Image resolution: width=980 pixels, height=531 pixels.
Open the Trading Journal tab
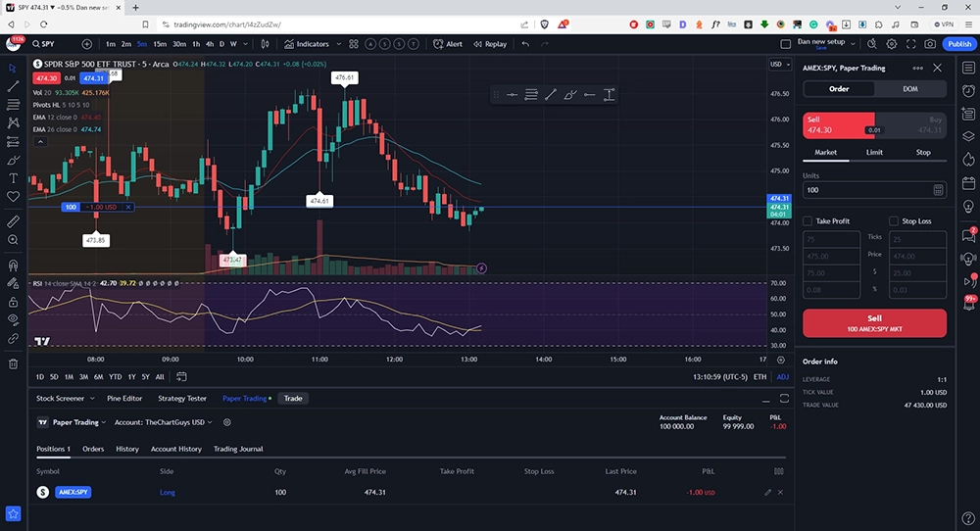tap(238, 449)
